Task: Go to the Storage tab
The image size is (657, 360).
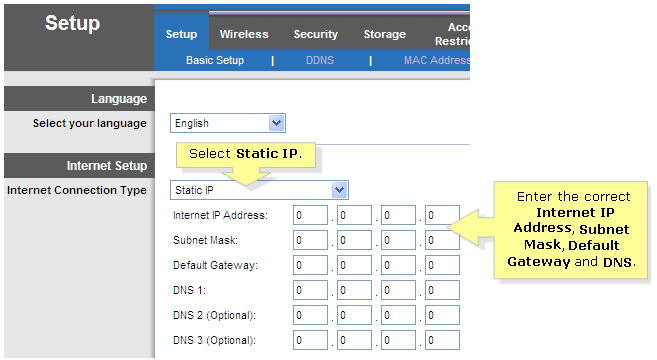Action: click(385, 34)
